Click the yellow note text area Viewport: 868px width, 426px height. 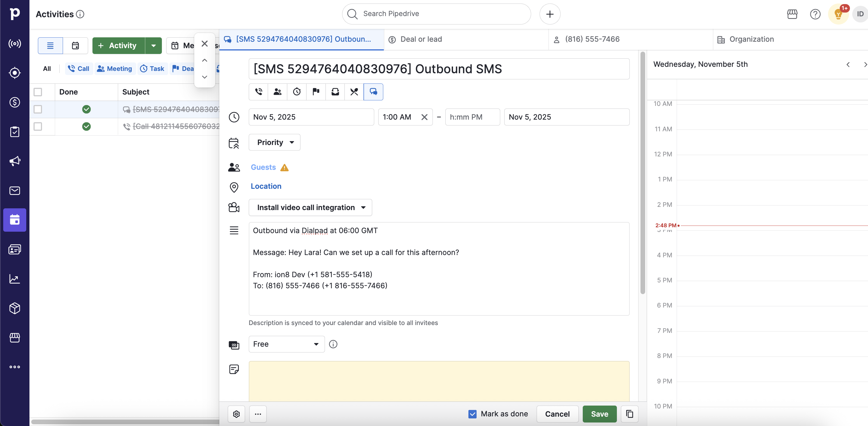[x=439, y=381]
